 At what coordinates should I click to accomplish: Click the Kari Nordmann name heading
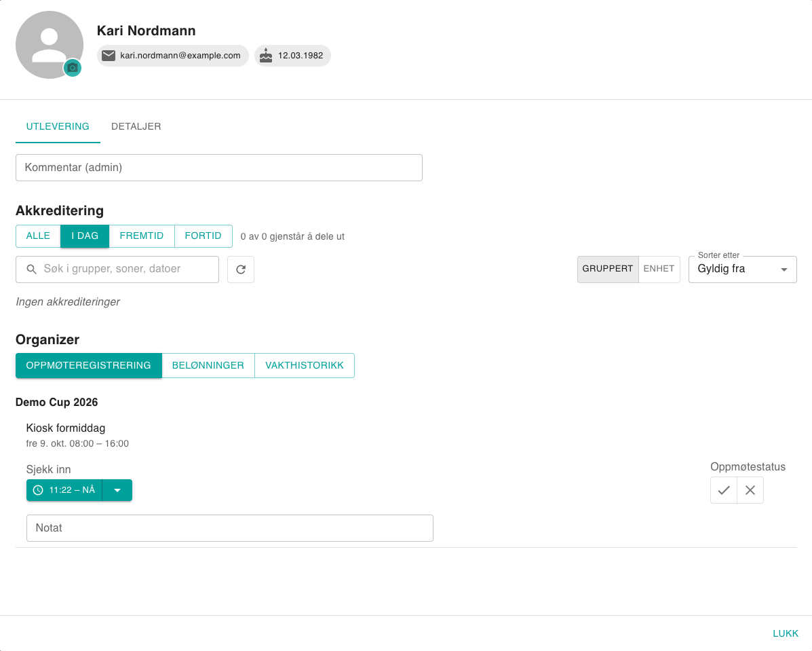pos(146,31)
